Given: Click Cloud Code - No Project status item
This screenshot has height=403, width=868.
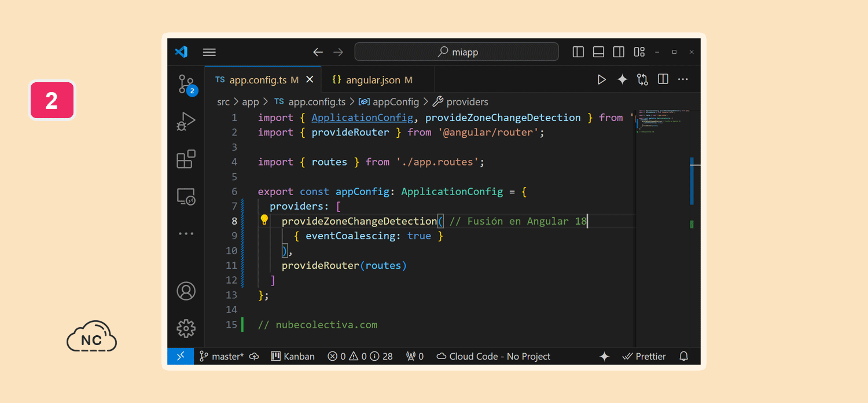Looking at the screenshot, I should click(x=493, y=357).
